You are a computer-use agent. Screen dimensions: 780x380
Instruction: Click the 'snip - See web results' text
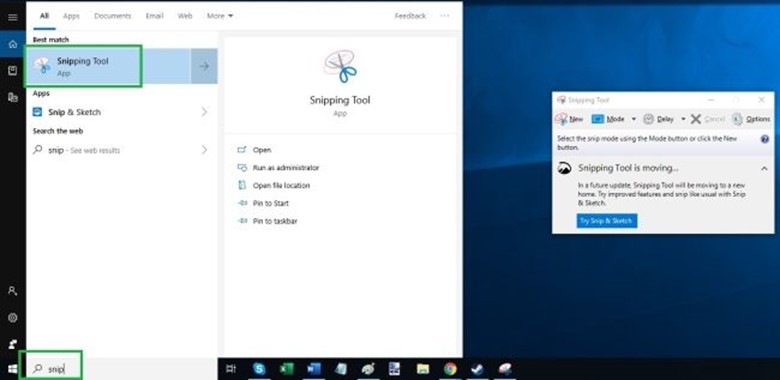point(84,150)
